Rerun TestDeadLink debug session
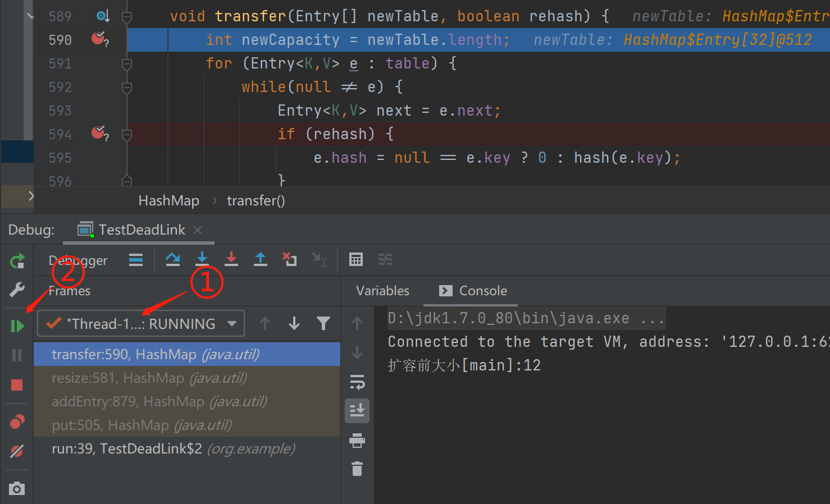830x504 pixels. coord(17,261)
